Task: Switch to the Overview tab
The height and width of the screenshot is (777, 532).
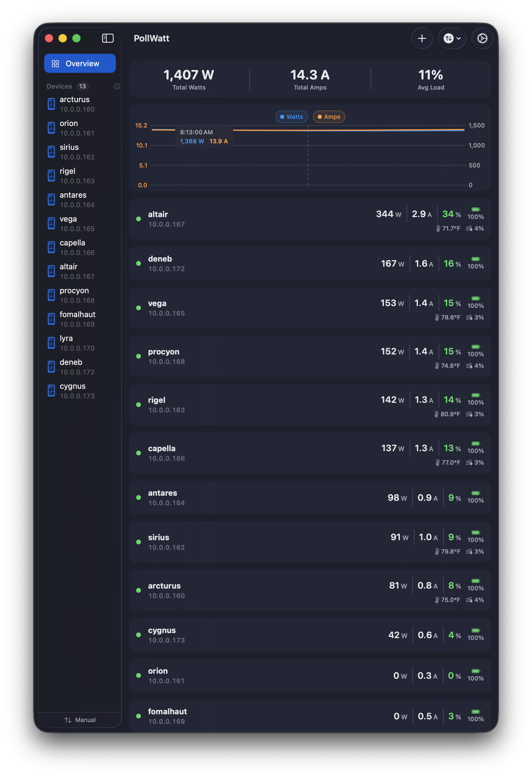Action: (80, 63)
